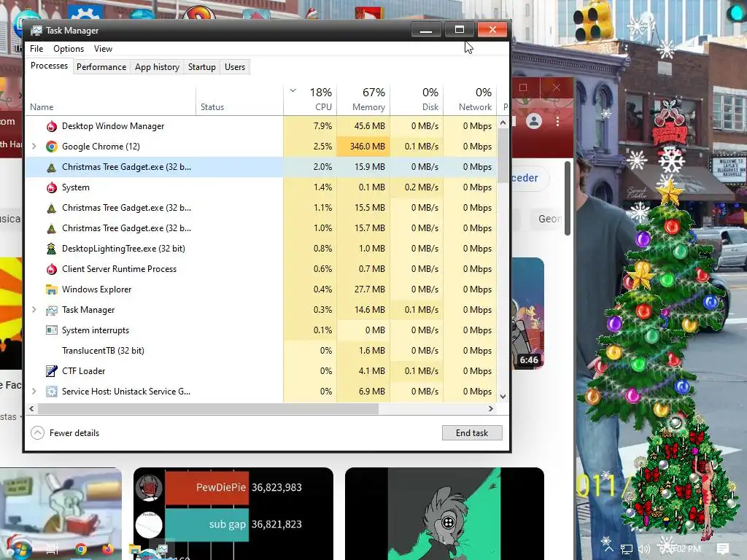Click the Chrome profile avatar icon

tap(534, 122)
